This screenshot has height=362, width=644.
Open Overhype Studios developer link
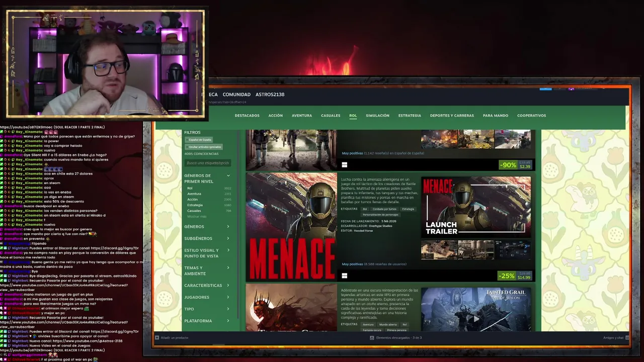point(380,226)
